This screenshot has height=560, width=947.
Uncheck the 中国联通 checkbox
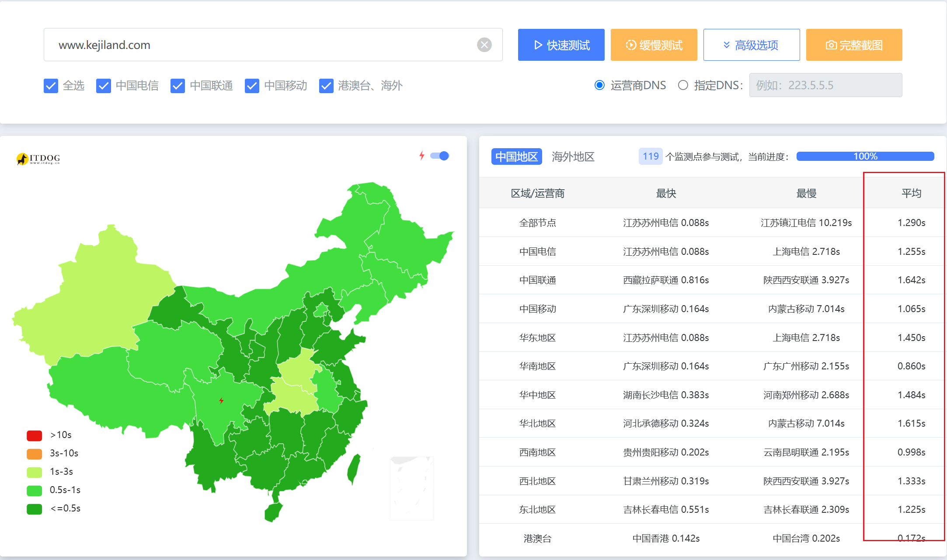coord(178,86)
